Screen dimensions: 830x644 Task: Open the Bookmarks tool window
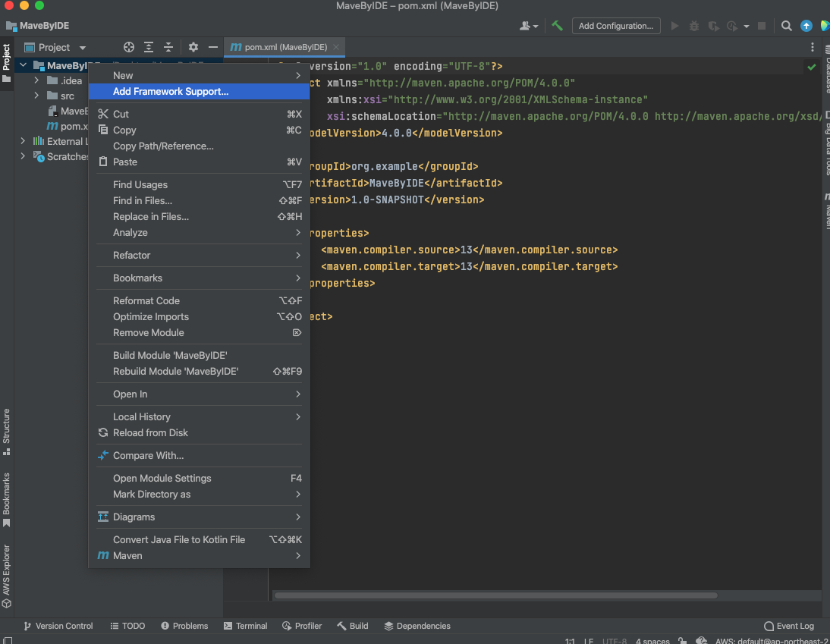pos(6,500)
